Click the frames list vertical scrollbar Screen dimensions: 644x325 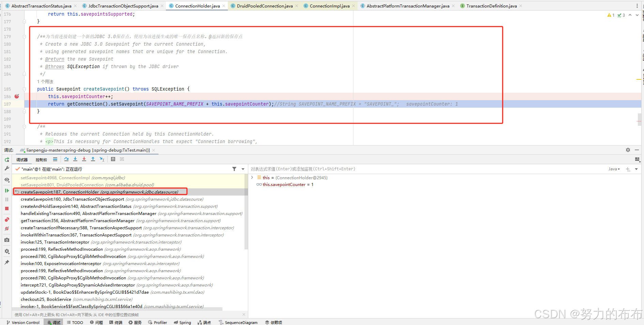pyautogui.click(x=246, y=211)
